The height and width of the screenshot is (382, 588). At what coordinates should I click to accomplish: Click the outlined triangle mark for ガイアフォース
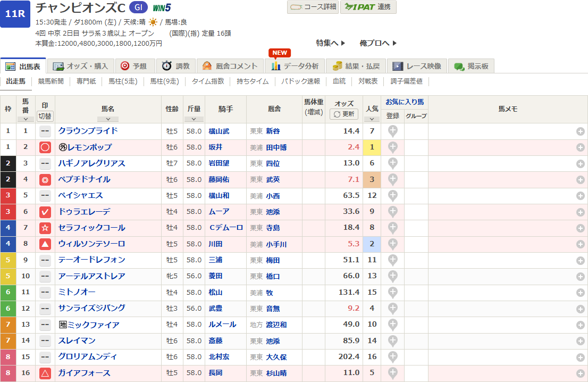point(45,373)
